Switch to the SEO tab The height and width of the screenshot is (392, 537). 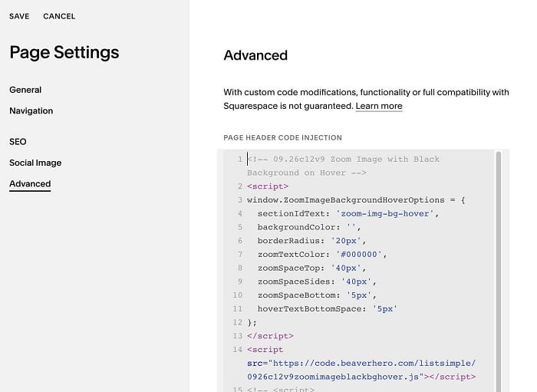(18, 142)
